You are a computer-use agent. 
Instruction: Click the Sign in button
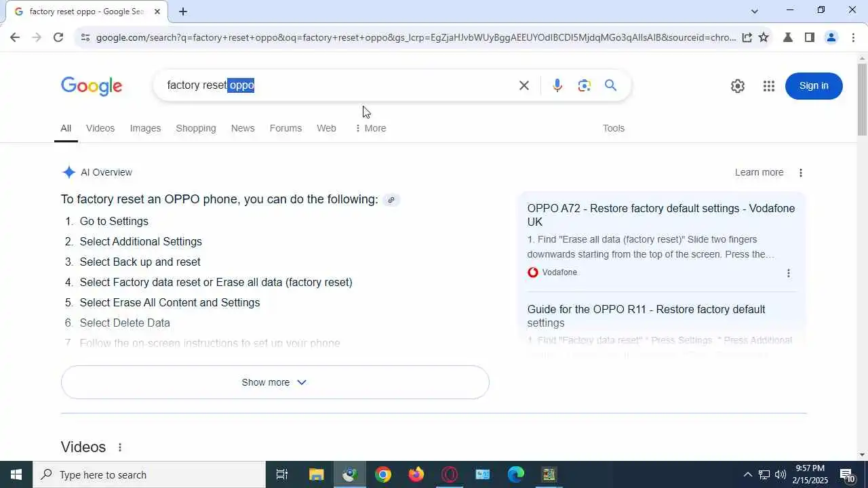pos(814,86)
